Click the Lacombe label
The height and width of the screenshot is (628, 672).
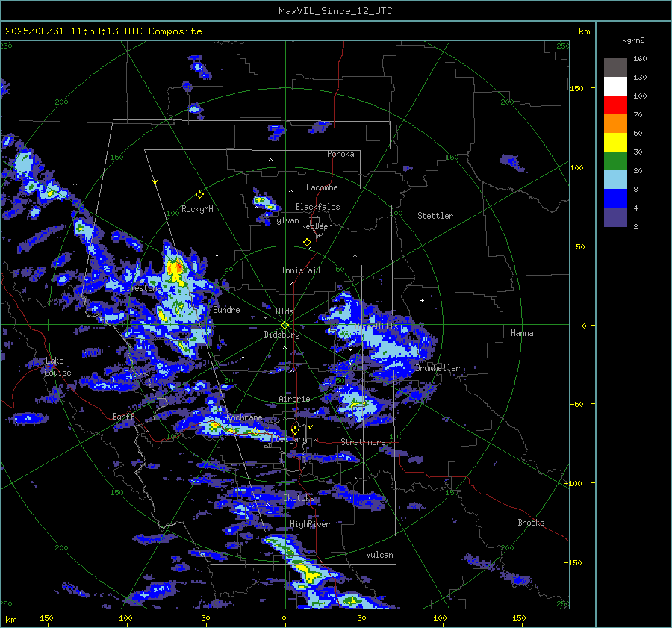[x=322, y=187]
